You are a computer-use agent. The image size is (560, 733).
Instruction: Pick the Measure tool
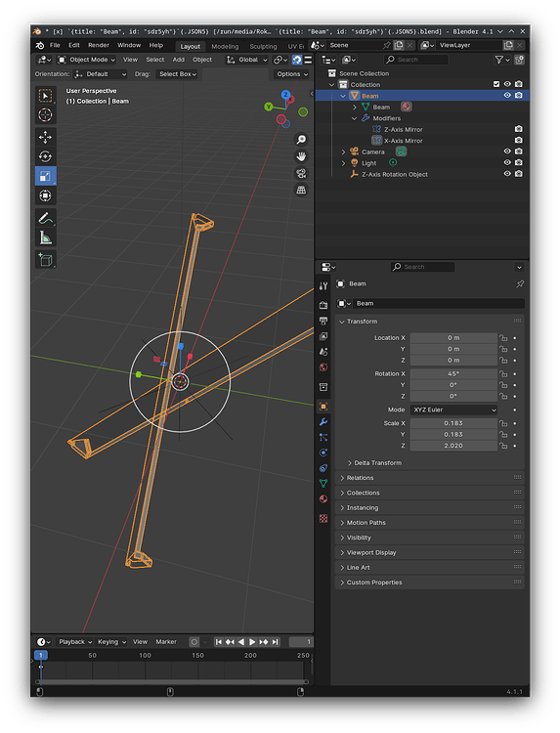tap(45, 237)
